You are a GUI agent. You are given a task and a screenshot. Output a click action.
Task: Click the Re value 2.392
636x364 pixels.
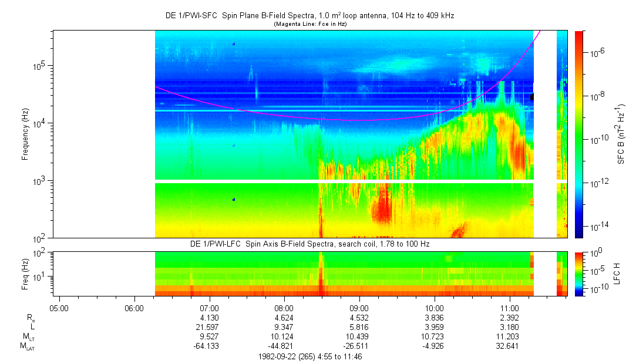[510, 318]
